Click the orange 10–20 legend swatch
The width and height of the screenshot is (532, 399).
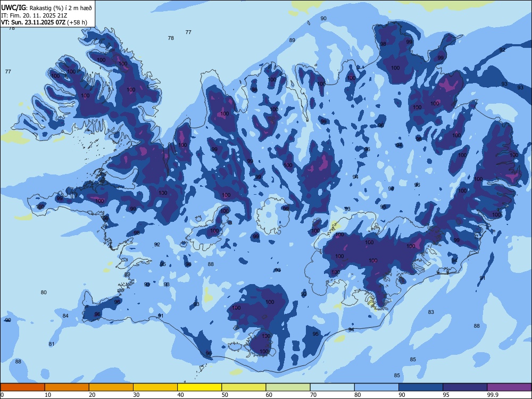(67, 387)
